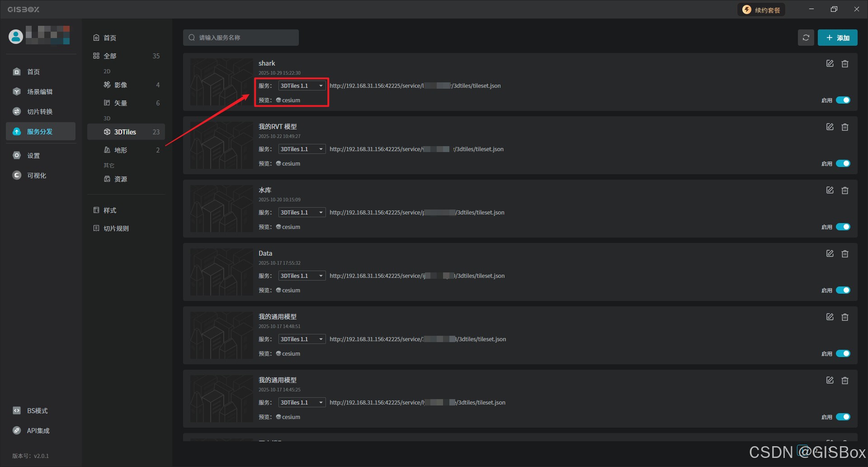Screen dimensions: 868x467
Task: Open cesium preview for Data
Action: click(288, 290)
